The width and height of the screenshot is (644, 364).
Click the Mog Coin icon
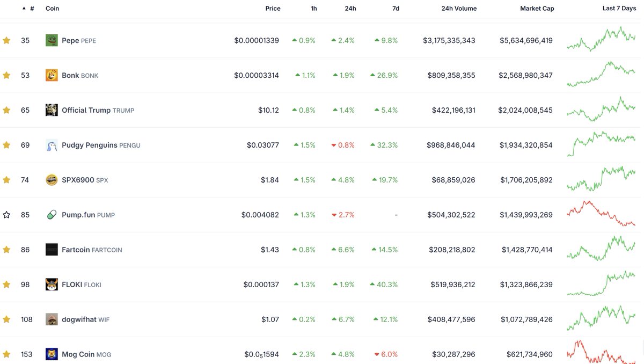coord(52,354)
